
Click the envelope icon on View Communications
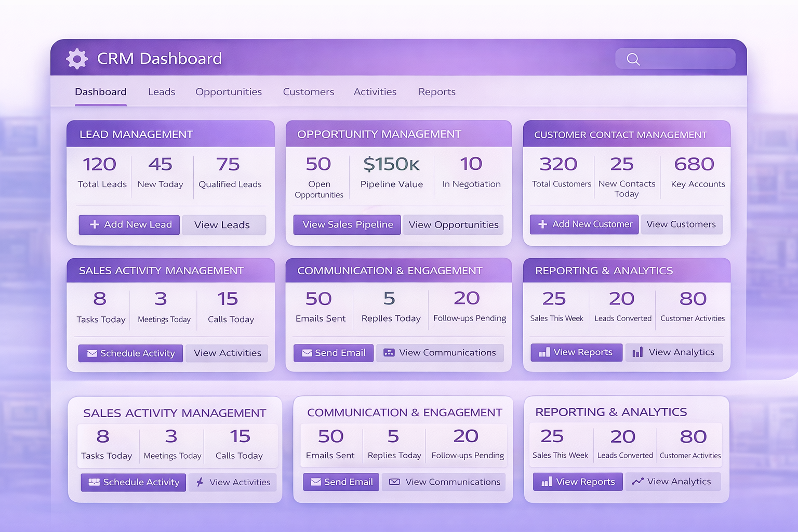[394, 482]
